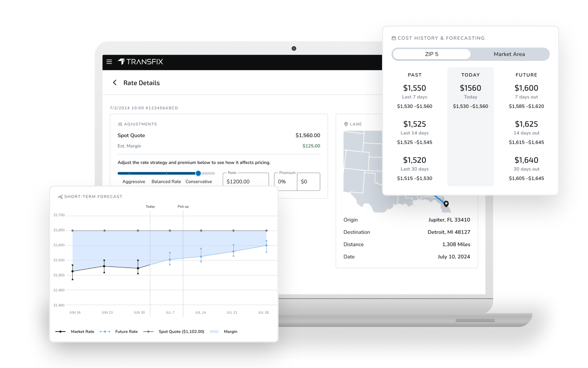The image size is (588, 368).
Task: Click the Lane location pin icon
Action: (x=346, y=124)
